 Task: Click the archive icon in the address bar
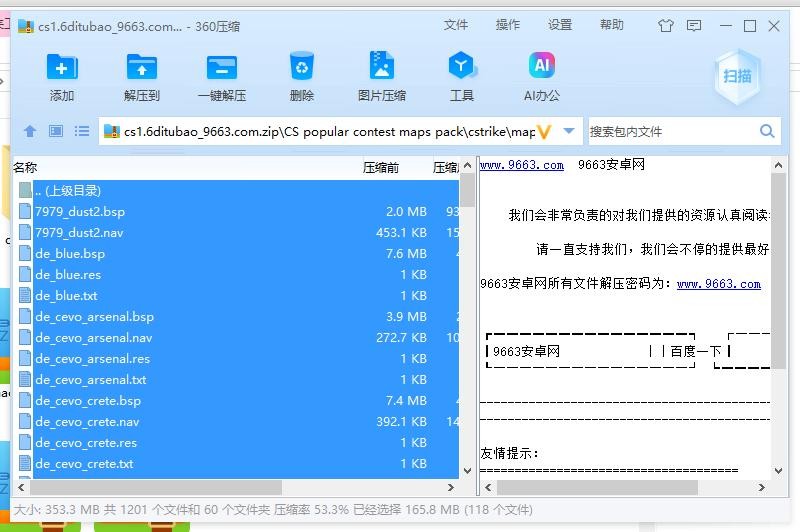[x=111, y=131]
